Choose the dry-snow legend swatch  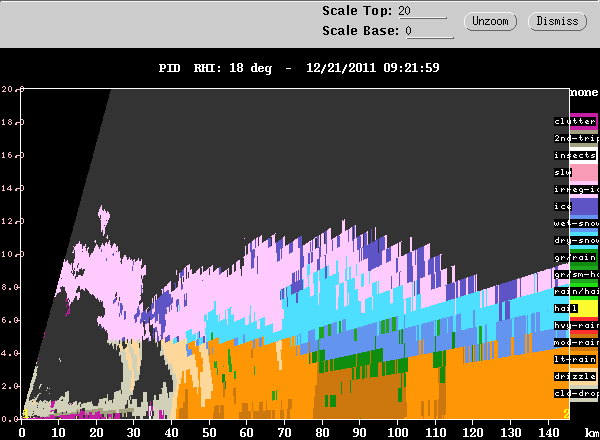click(584, 241)
